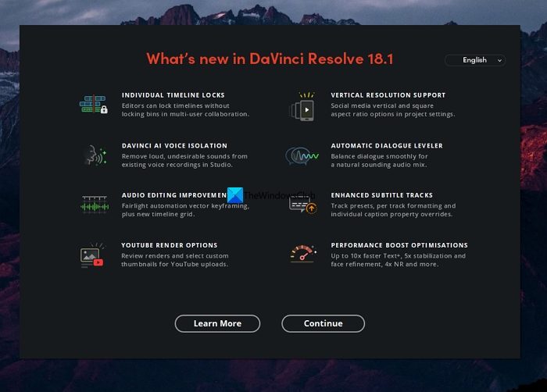The height and width of the screenshot is (392, 547).
Task: Click the Audio Editing waveform icon
Action: click(95, 205)
